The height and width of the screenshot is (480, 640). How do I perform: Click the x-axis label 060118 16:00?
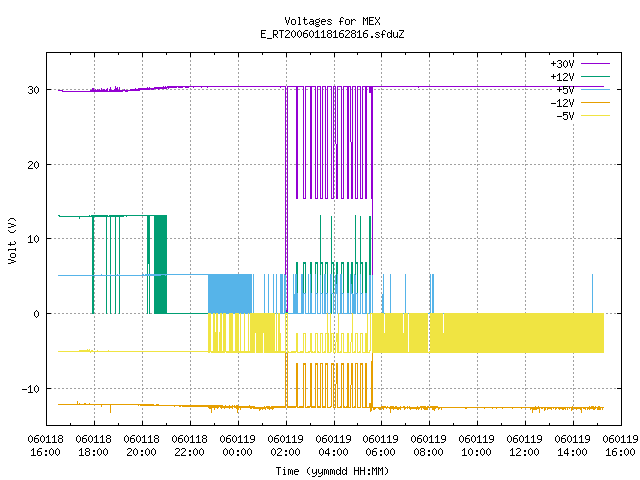(45, 446)
